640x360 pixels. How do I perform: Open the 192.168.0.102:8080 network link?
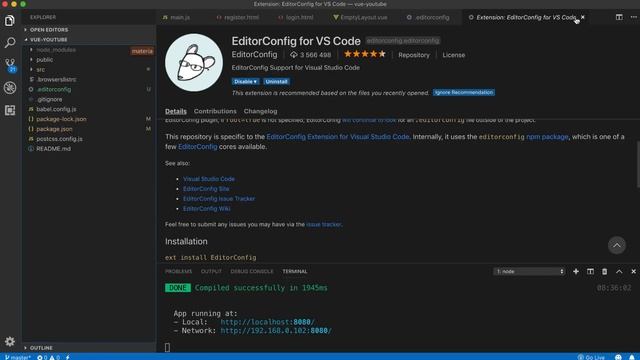[x=276, y=331]
